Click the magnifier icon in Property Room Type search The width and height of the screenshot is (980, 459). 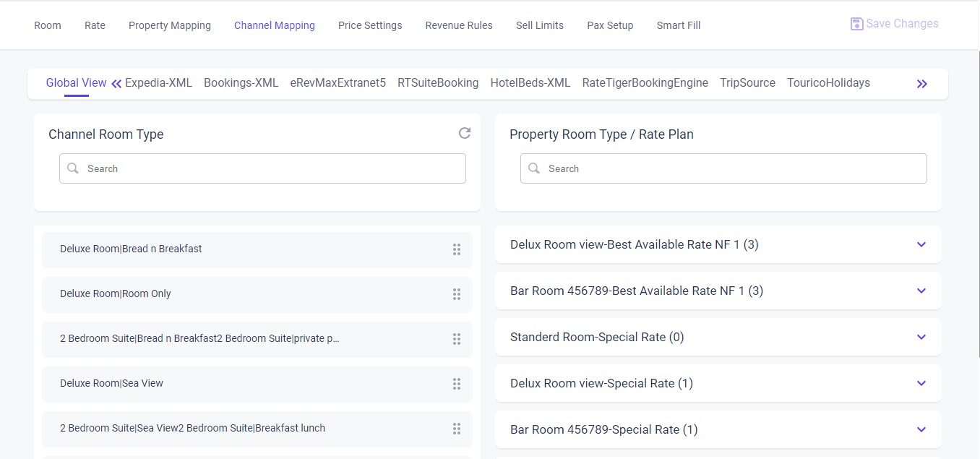pos(533,168)
